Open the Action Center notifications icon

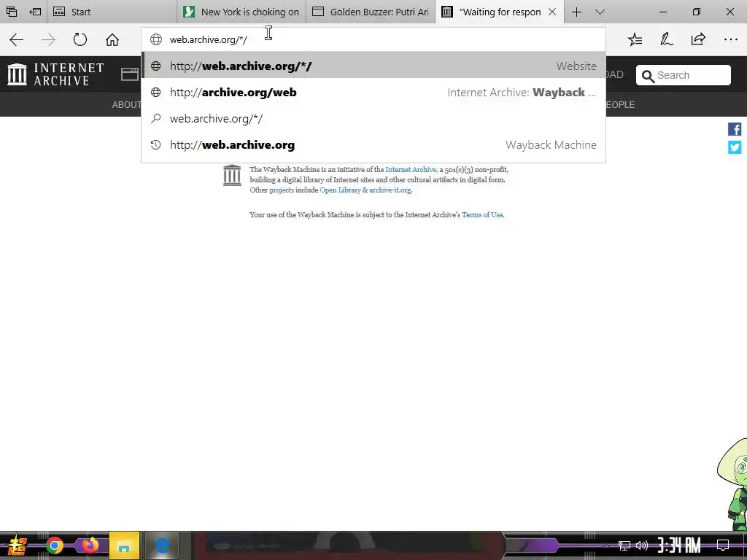(x=723, y=545)
